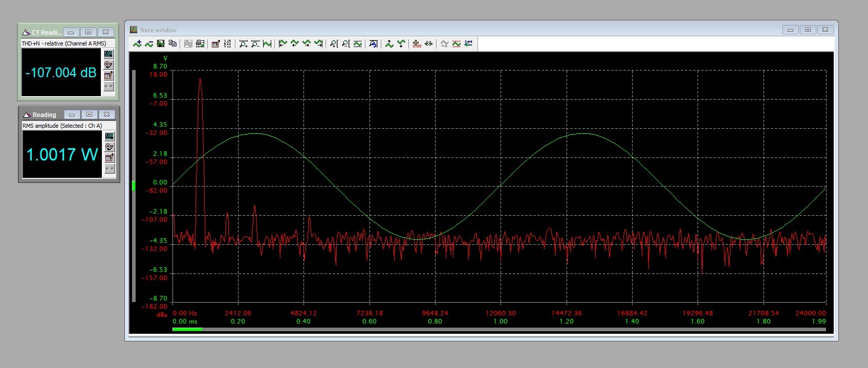The height and width of the screenshot is (368, 868).
Task: Open the calendar notepad settings icon in toolbar
Action: tap(215, 44)
